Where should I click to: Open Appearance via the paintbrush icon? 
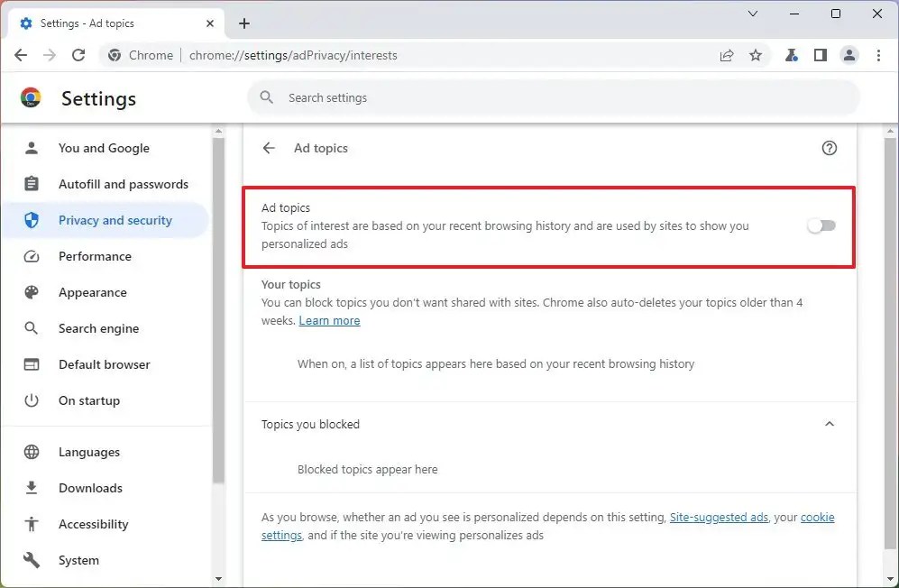coord(31,292)
